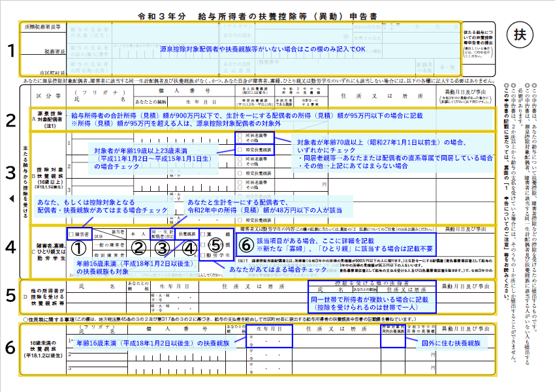Click the D 他の所得者が控除を受ける扶養親族等 label

pos(45,297)
